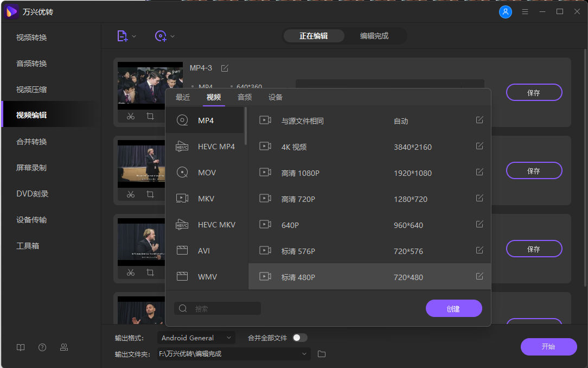Screen dimensions: 588x368
Task: Click the 创建 button
Action: 453,308
